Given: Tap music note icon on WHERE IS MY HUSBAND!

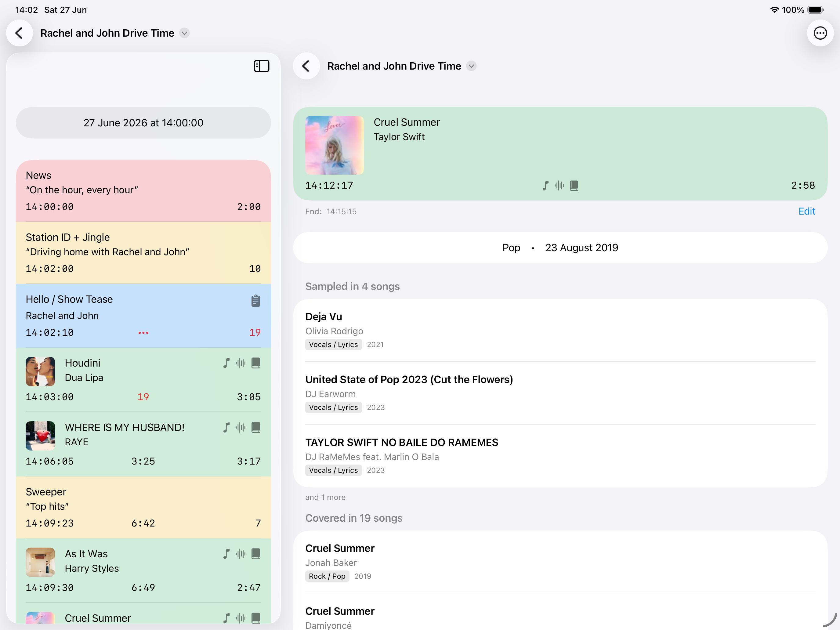Looking at the screenshot, I should click(x=226, y=428).
